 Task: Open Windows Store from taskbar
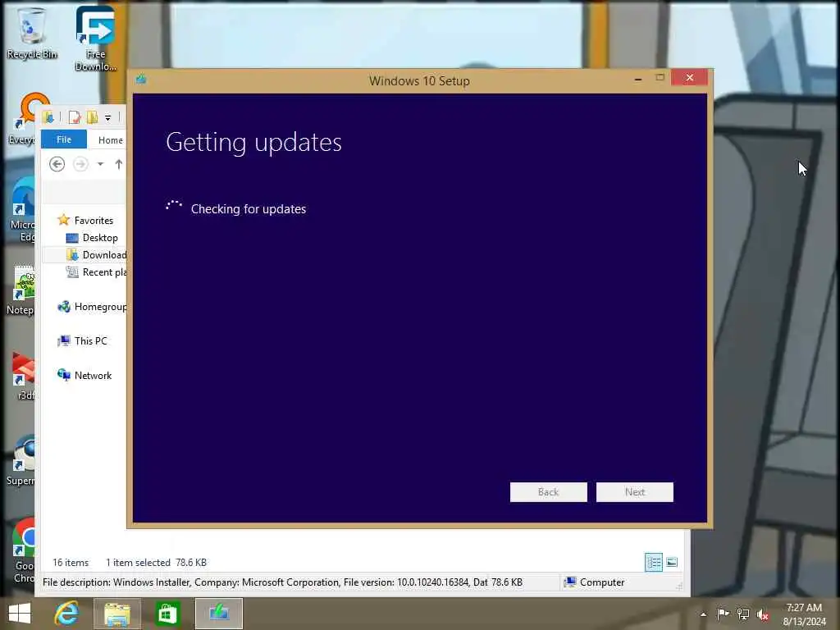(167, 614)
